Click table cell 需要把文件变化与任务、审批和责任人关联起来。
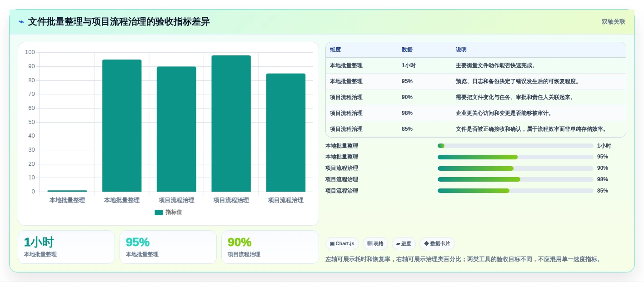This screenshot has width=644, height=282. pos(539,97)
